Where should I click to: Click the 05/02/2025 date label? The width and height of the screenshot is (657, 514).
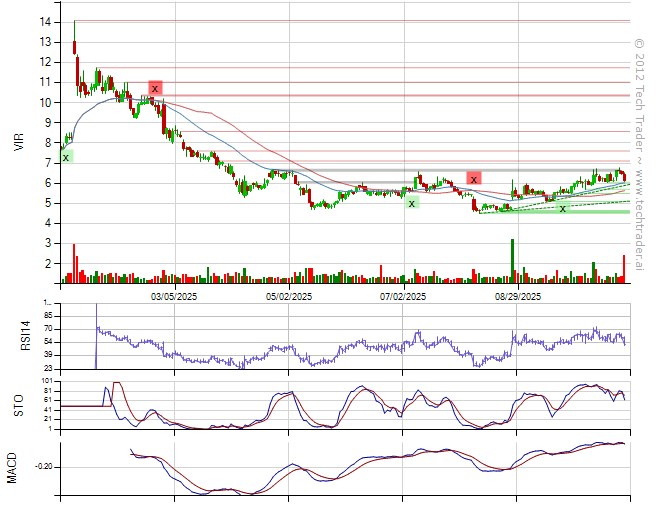pyautogui.click(x=289, y=296)
